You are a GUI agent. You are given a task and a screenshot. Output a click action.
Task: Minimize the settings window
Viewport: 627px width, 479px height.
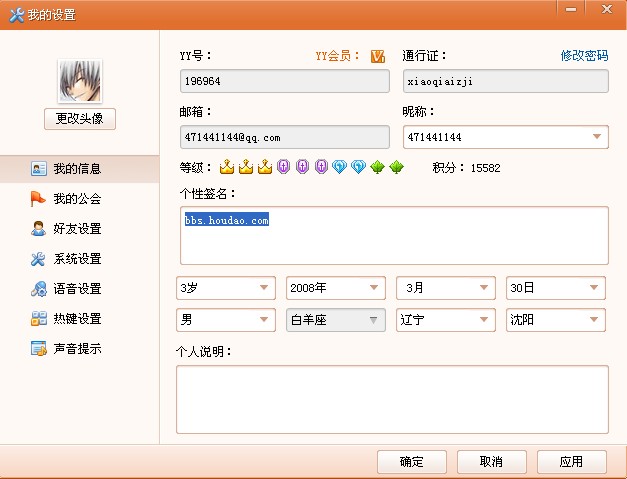click(571, 9)
